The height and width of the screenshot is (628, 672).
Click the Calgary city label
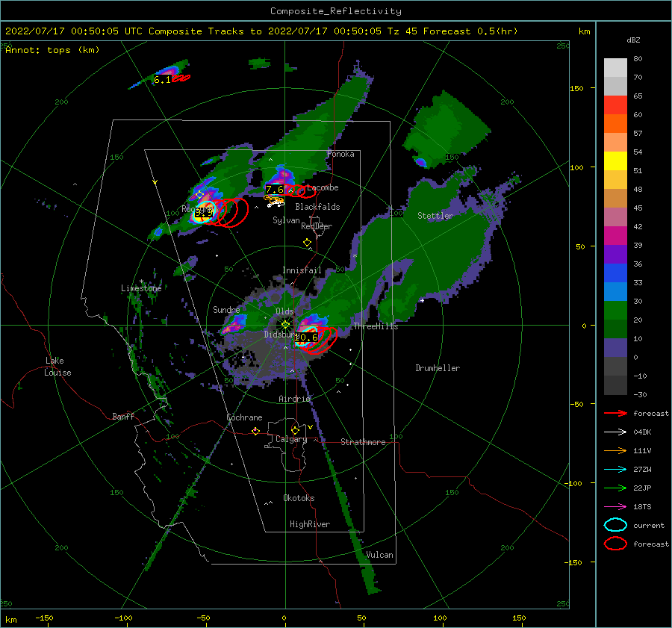291,439
